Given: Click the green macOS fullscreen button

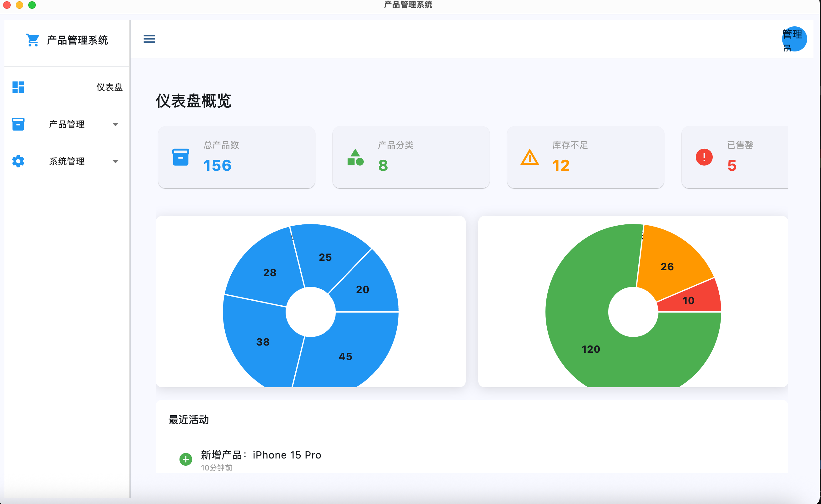Looking at the screenshot, I should tap(32, 5).
